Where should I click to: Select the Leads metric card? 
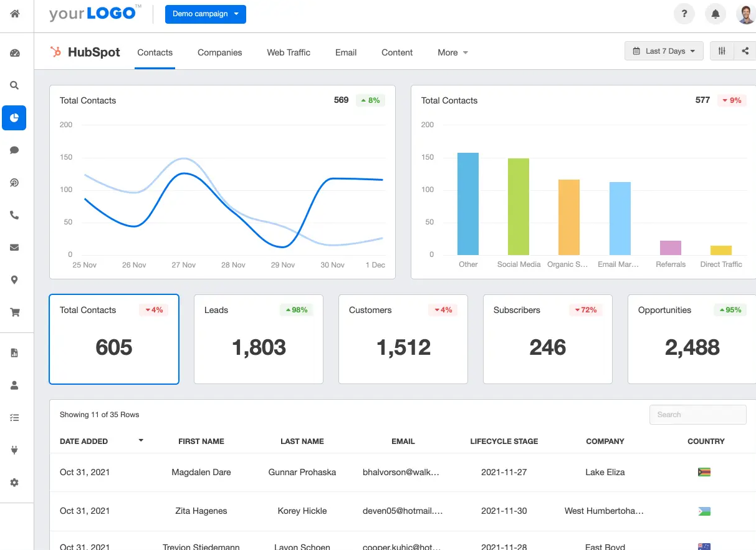[258, 339]
